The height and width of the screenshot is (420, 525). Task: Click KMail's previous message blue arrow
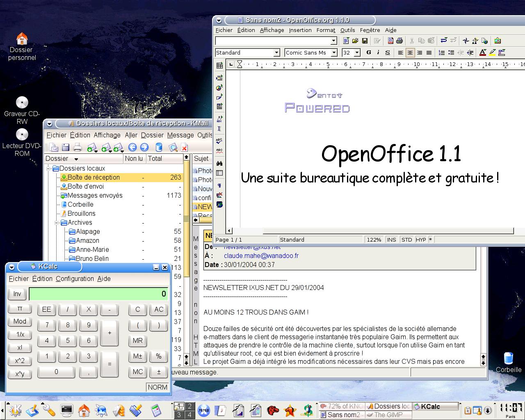[132, 147]
